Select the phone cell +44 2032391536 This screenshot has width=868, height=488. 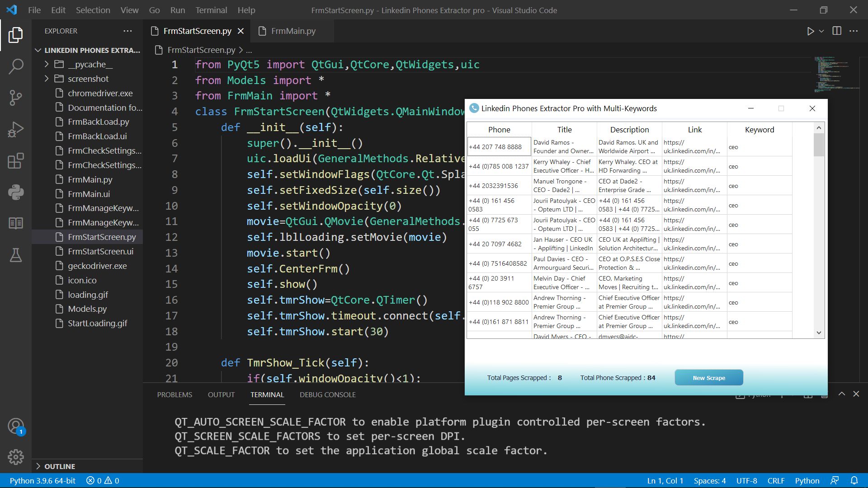pyautogui.click(x=499, y=186)
